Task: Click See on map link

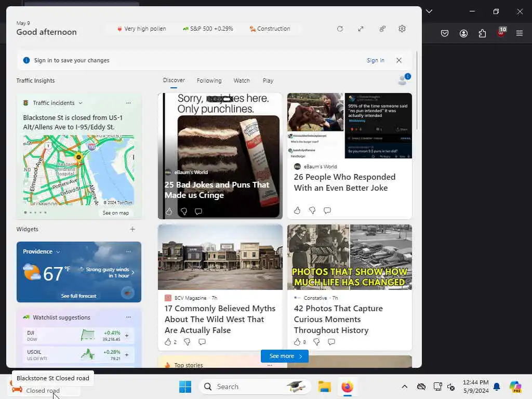Action: pos(116,213)
